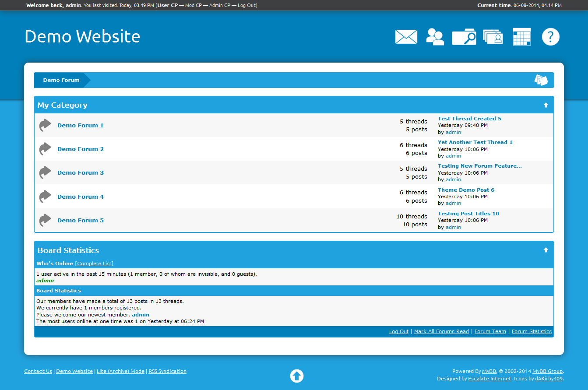Open private messages envelope icon
This screenshot has width=588, height=390.
[406, 37]
